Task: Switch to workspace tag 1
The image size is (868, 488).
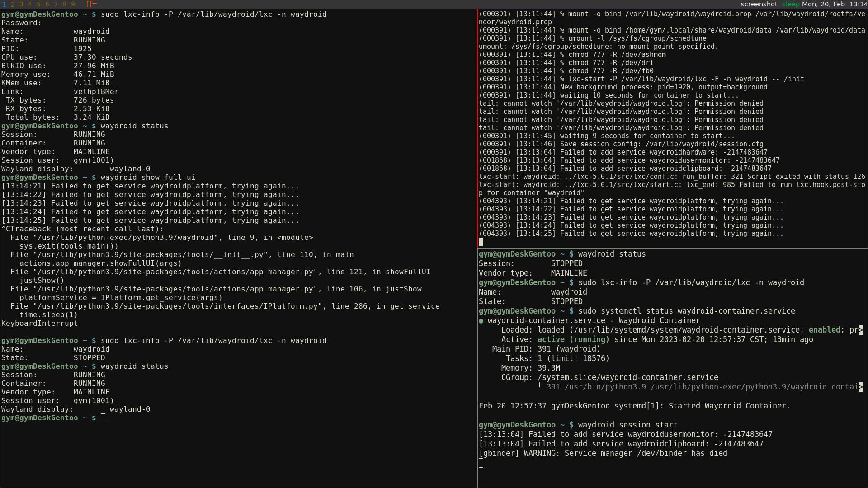Action: [4, 4]
